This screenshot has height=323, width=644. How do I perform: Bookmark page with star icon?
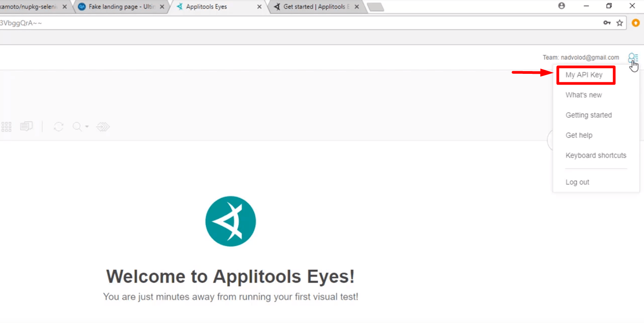tap(620, 23)
